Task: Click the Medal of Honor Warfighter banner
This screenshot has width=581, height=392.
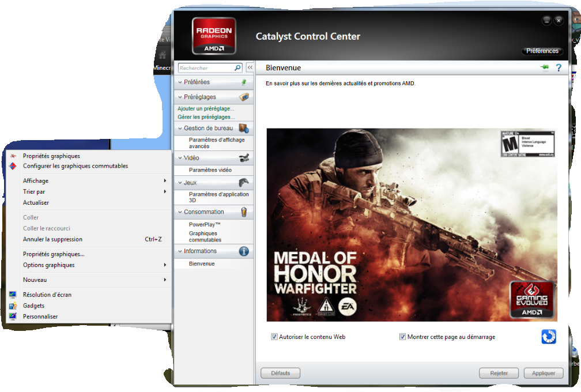Action: coord(412,225)
